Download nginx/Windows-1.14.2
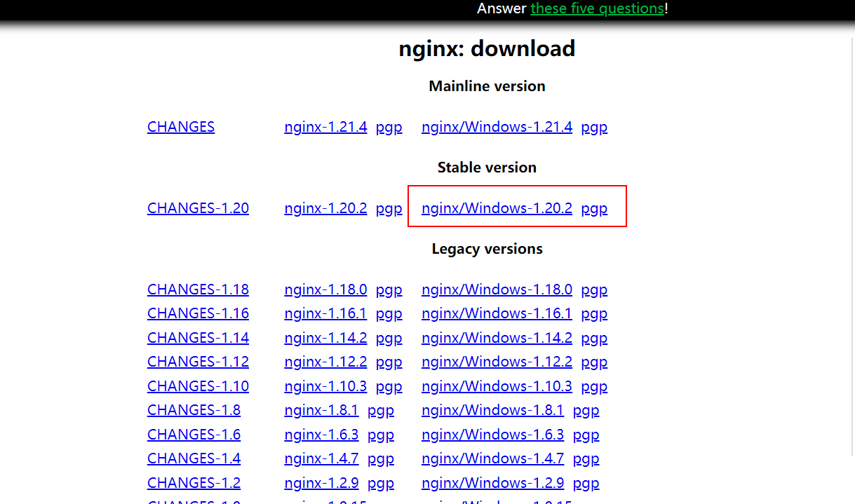 point(497,338)
